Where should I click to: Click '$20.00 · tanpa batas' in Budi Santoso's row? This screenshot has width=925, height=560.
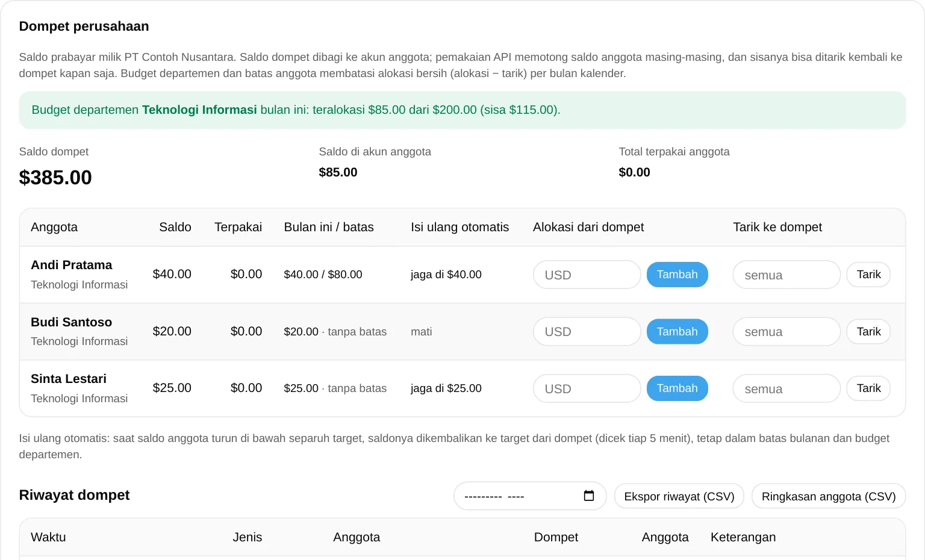click(x=335, y=332)
